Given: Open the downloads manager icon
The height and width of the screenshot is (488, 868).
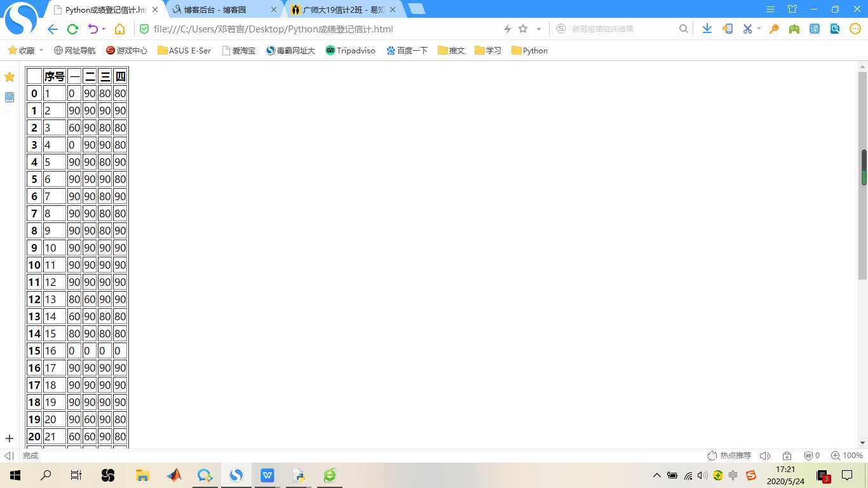Looking at the screenshot, I should pos(707,29).
